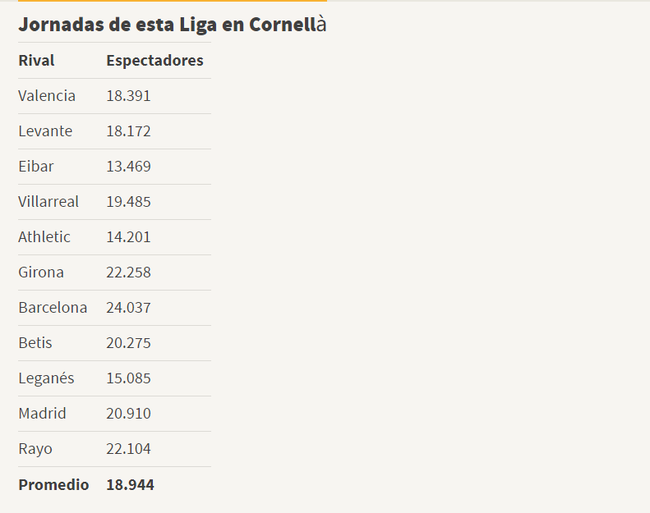Click the Valencia row name
This screenshot has height=513, width=650.
pyautogui.click(x=47, y=96)
